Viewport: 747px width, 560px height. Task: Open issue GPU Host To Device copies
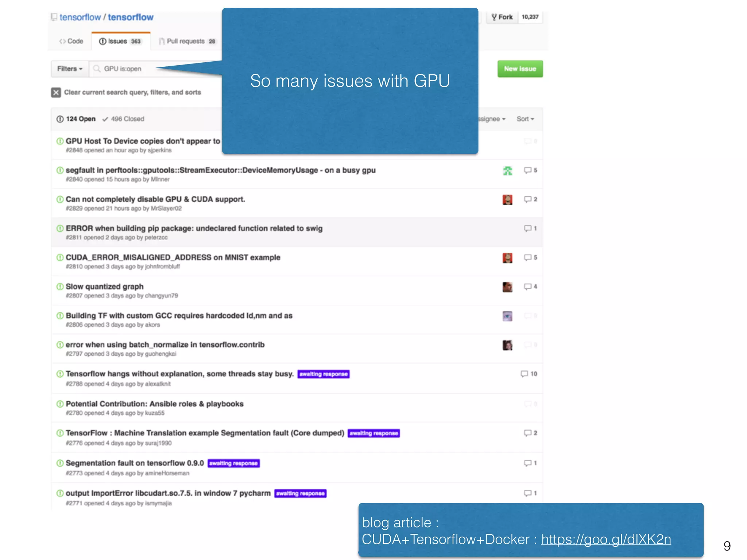pos(143,141)
